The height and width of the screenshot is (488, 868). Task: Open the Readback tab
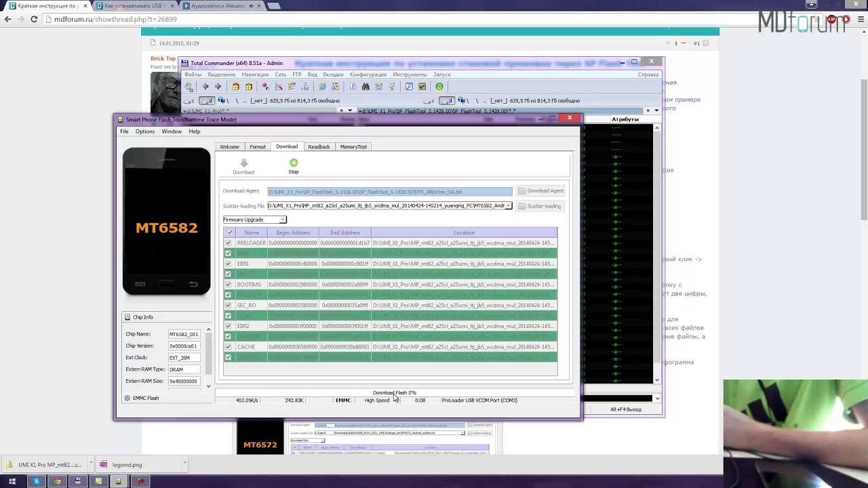pos(319,147)
